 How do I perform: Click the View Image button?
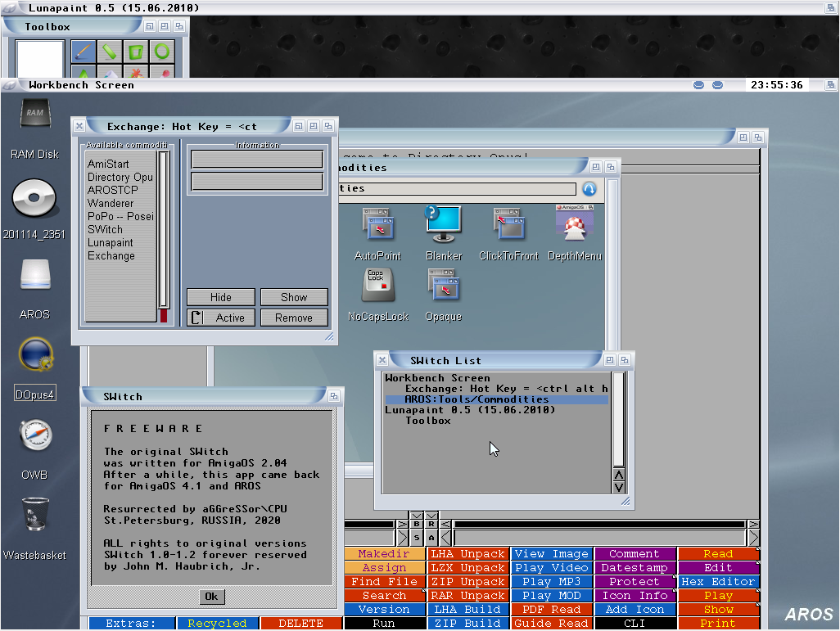[x=551, y=554]
